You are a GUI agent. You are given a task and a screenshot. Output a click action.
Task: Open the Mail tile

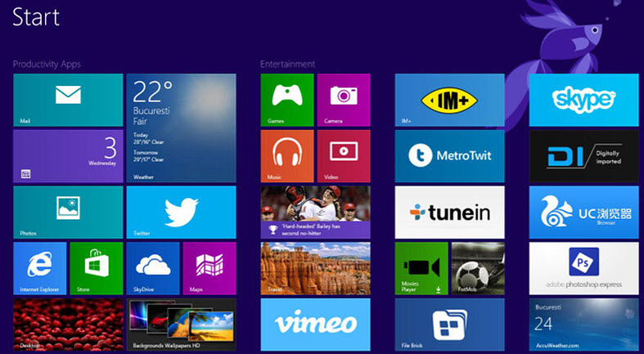click(68, 100)
